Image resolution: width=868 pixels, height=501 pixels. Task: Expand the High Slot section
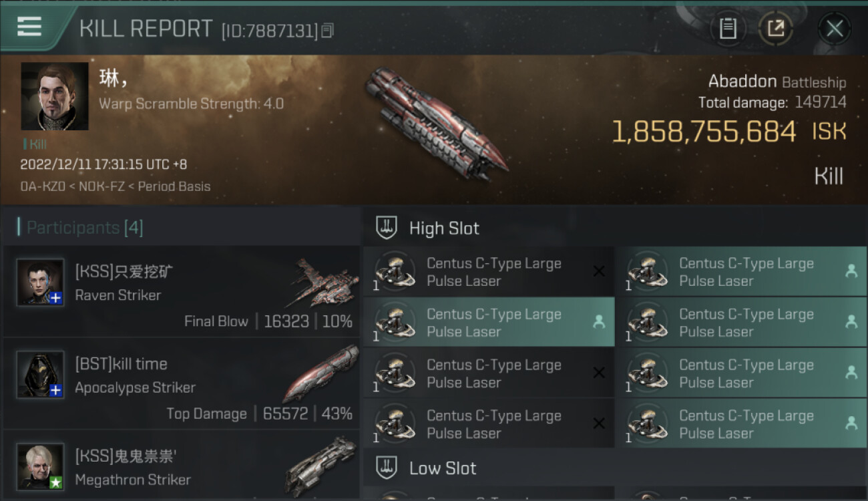pos(444,228)
